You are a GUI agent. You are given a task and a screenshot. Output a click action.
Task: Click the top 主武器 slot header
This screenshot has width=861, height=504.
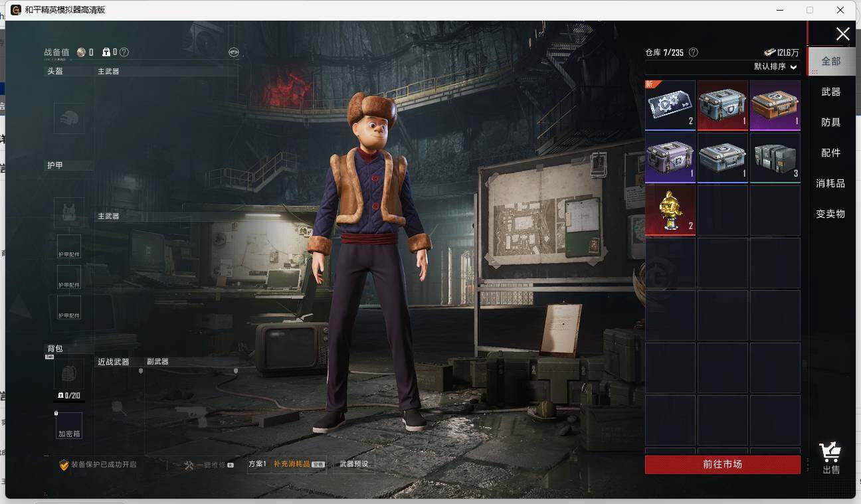(x=108, y=71)
